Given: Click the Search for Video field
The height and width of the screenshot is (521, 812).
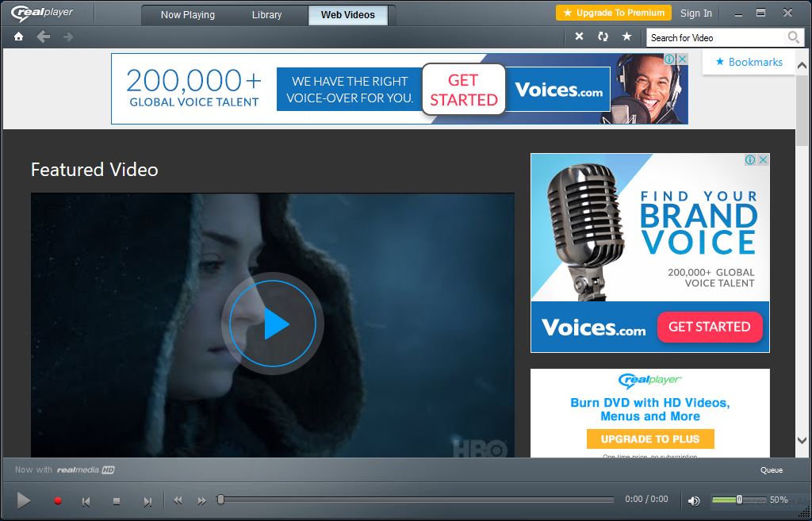Looking at the screenshot, I should pos(717,38).
